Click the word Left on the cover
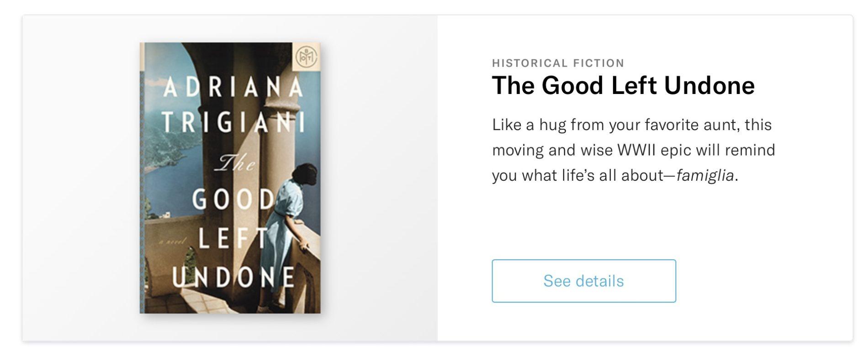The width and height of the screenshot is (868, 356). (x=232, y=237)
